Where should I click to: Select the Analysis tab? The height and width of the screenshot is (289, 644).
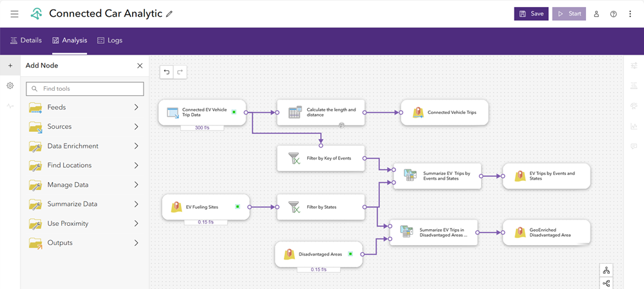click(70, 41)
